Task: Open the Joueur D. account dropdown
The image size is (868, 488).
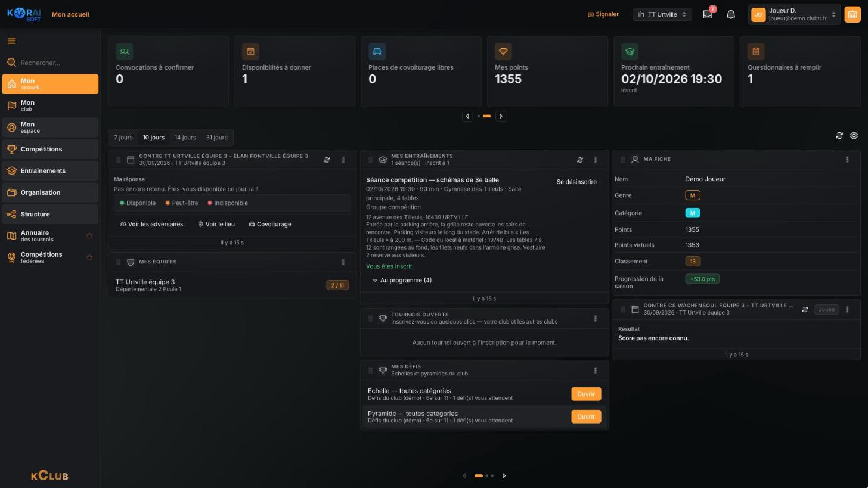Action: pos(794,14)
